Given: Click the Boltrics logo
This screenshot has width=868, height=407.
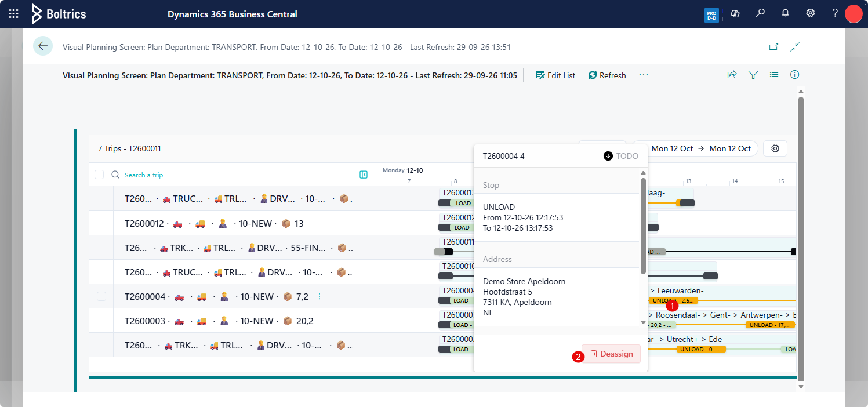Looking at the screenshot, I should pyautogui.click(x=59, y=14).
